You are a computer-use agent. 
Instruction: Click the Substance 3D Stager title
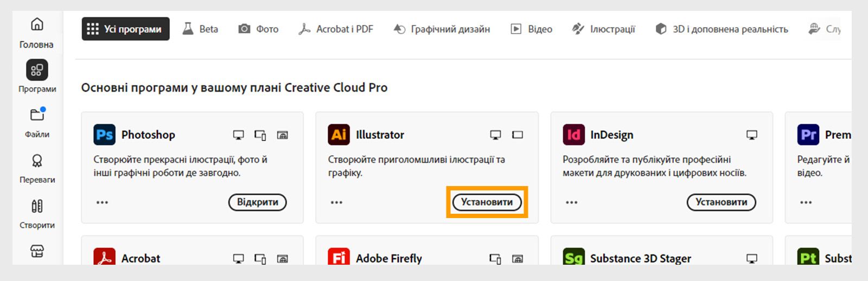(x=641, y=258)
